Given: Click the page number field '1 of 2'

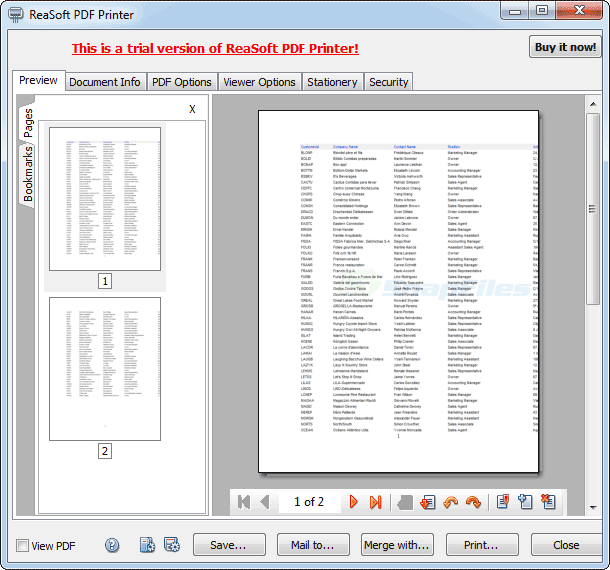Looking at the screenshot, I should [309, 502].
